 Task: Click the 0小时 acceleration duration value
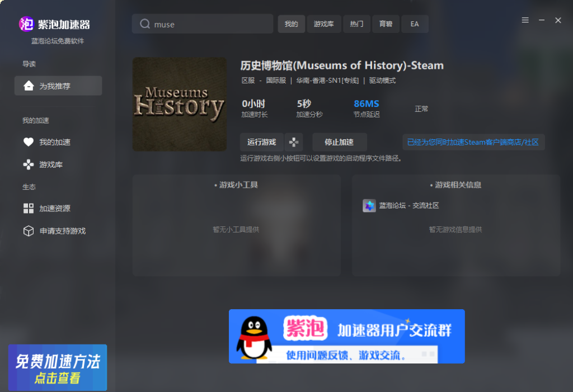coord(253,104)
